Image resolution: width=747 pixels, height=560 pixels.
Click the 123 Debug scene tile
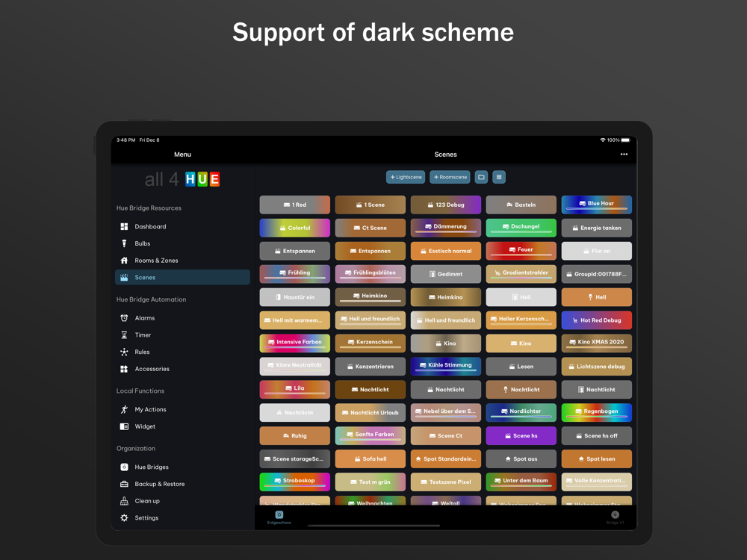(446, 205)
